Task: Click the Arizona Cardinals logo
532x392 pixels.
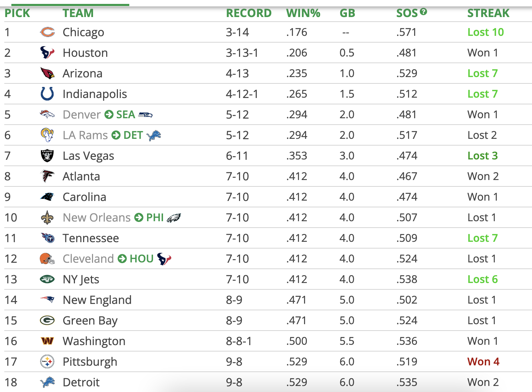Action: [x=47, y=73]
